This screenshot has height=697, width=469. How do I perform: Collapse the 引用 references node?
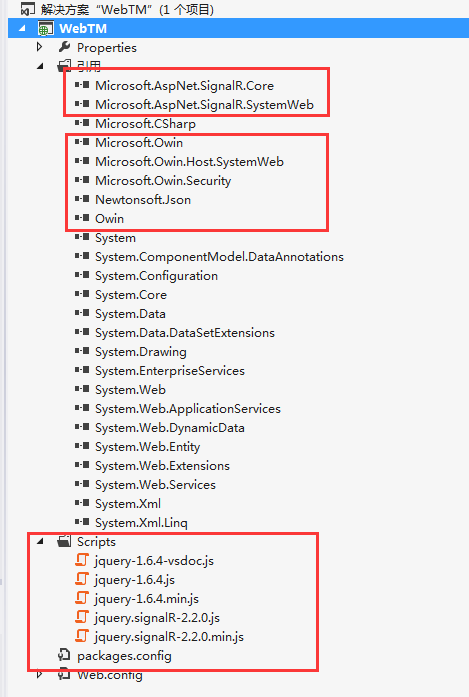pos(40,66)
